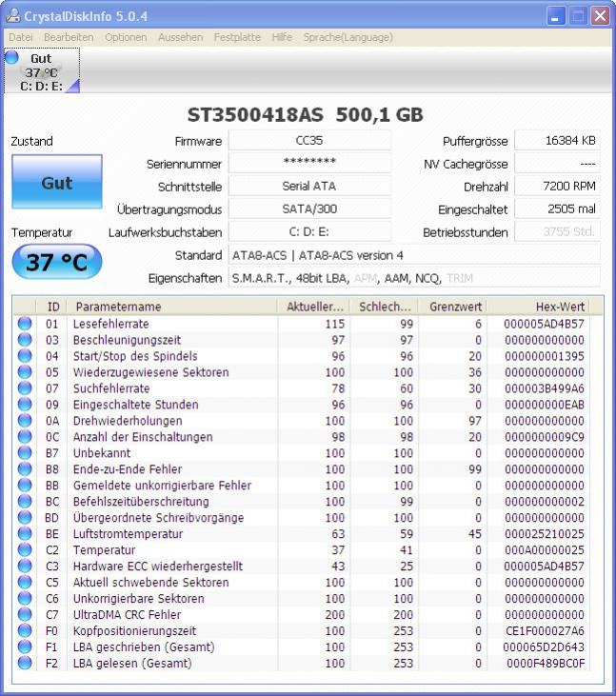Screen dimensions: 616x696
Task: Click the Hex-Wert column header
Action: (x=538, y=307)
